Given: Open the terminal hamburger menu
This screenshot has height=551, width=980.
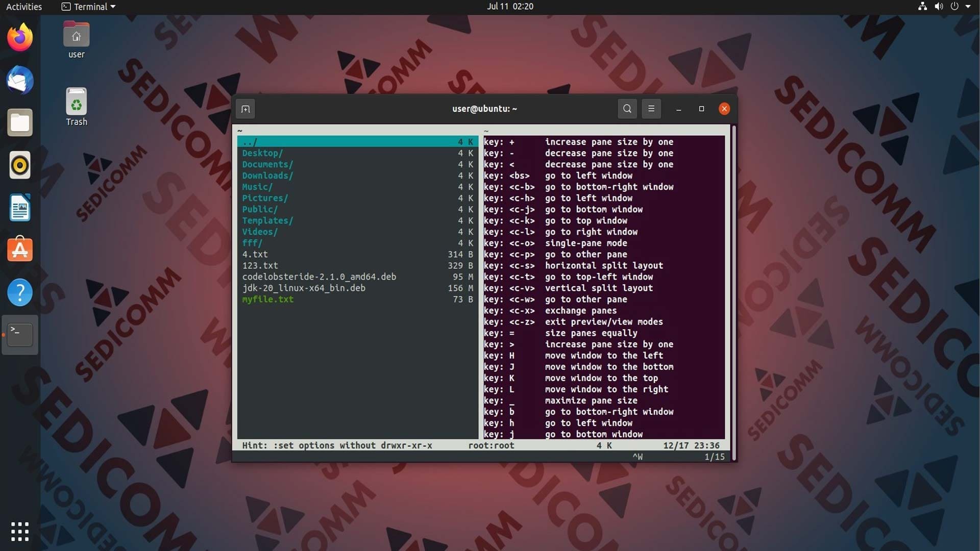Looking at the screenshot, I should point(651,109).
